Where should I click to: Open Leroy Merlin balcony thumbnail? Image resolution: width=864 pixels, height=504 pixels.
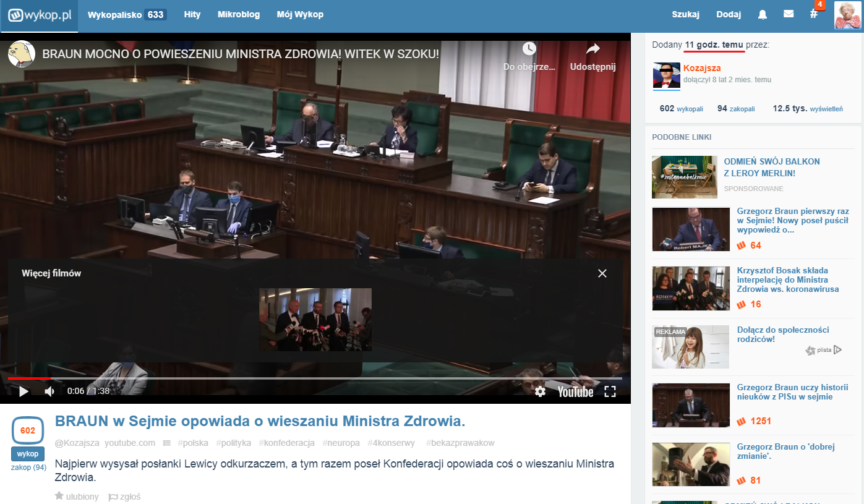[x=685, y=177]
